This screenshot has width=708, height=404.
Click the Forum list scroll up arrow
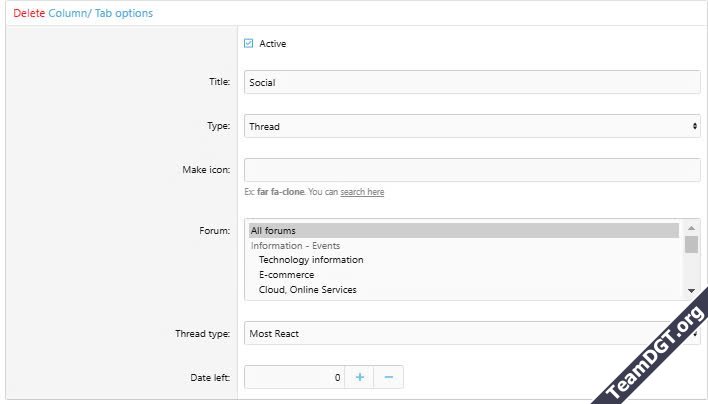click(x=691, y=229)
